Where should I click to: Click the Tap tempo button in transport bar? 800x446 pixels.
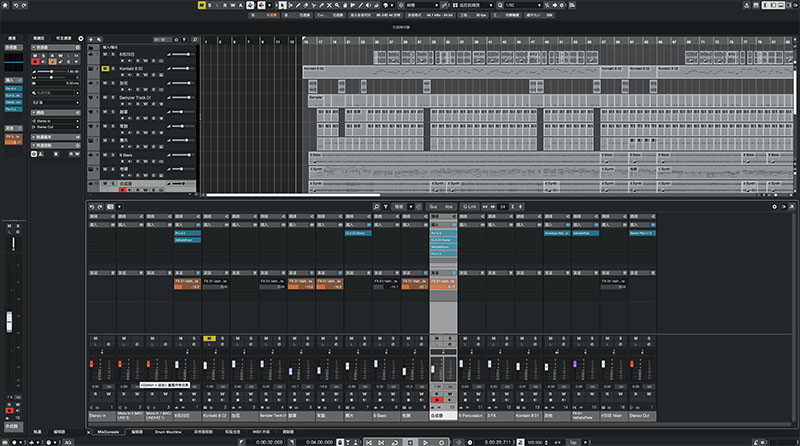coord(573,442)
